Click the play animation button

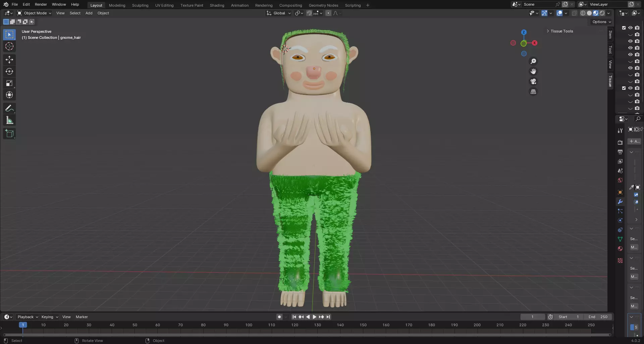tap(314, 317)
